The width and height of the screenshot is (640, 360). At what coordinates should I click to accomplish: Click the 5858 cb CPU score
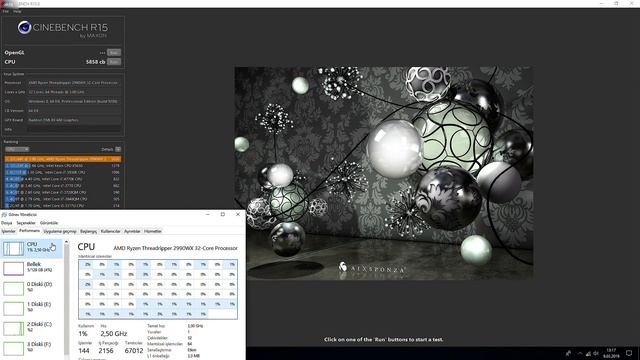point(96,62)
